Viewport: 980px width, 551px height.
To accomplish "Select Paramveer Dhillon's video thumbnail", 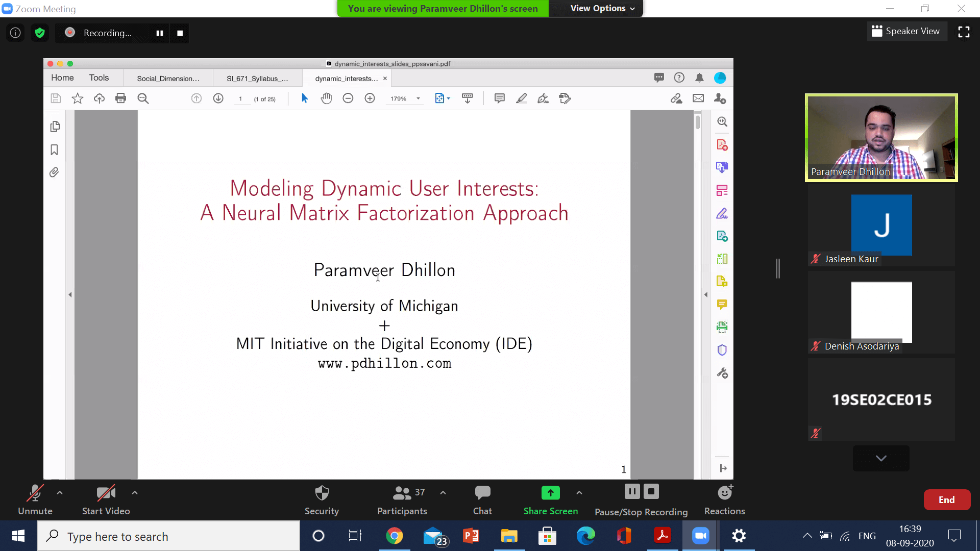I will tap(881, 138).
